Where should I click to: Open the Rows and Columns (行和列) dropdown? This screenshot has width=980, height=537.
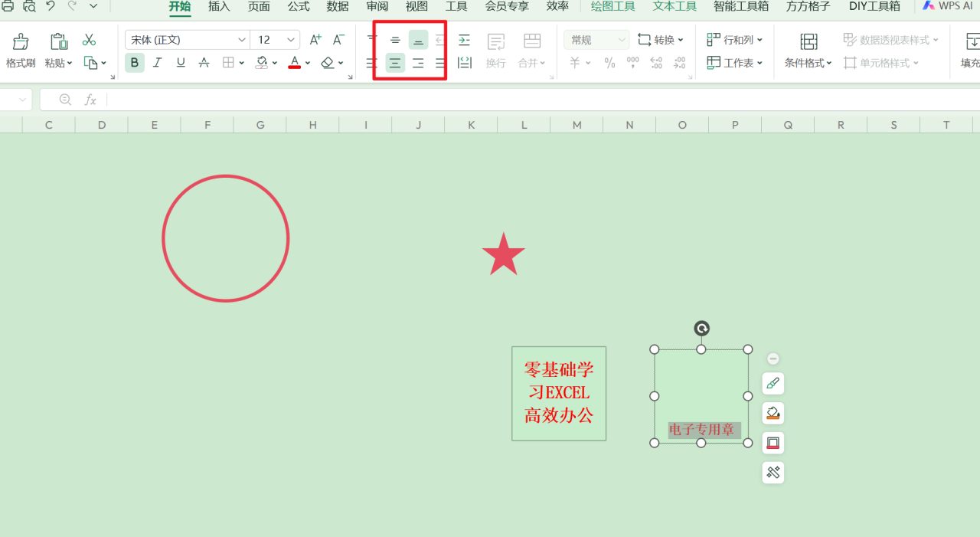[x=734, y=40]
